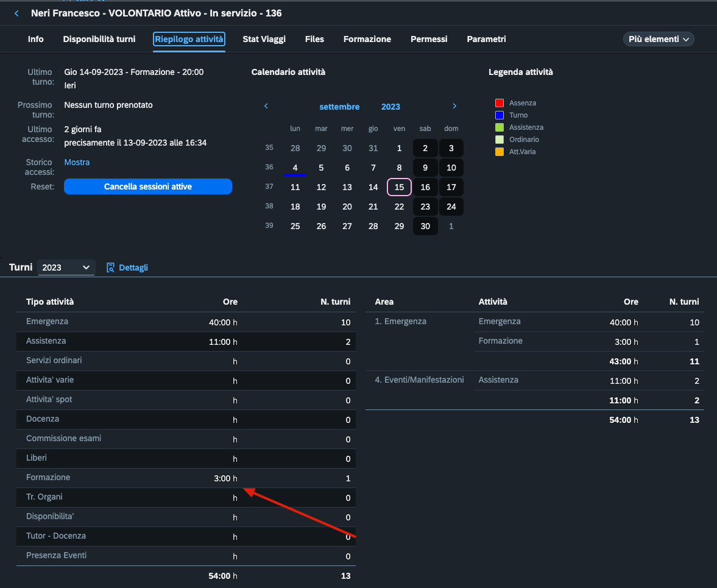Click the back arrow beside Neri Francesco
This screenshot has width=717, height=588.
pos(16,13)
